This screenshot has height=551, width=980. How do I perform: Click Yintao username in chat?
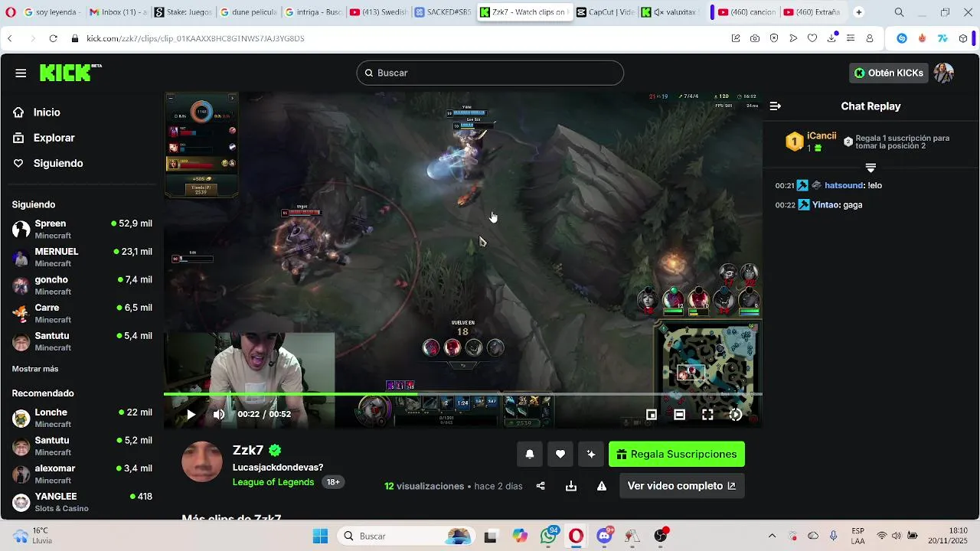[x=825, y=205]
